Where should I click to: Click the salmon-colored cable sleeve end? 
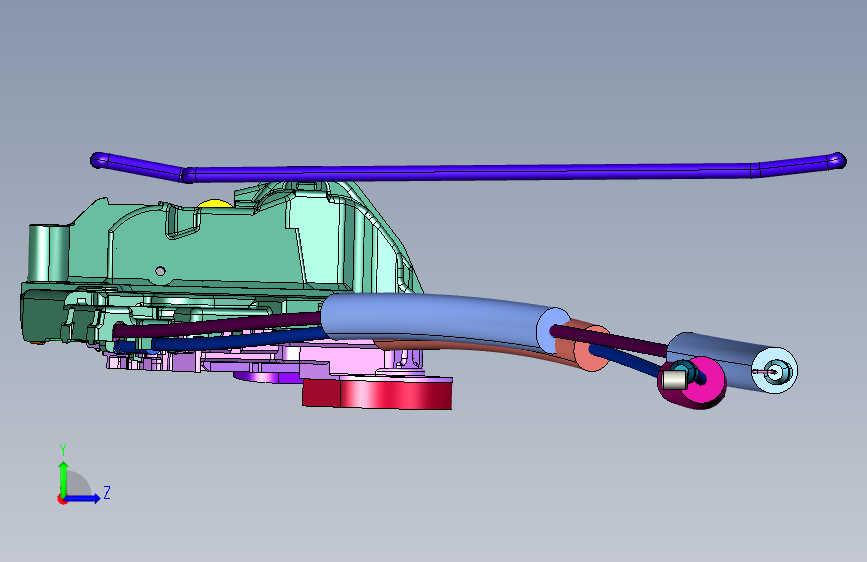pos(592,350)
